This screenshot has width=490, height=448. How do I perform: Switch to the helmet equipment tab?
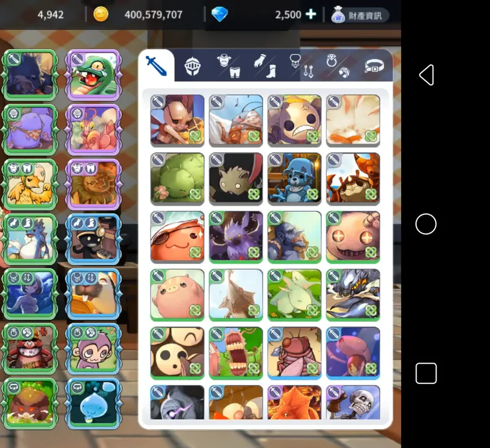pyautogui.click(x=192, y=66)
